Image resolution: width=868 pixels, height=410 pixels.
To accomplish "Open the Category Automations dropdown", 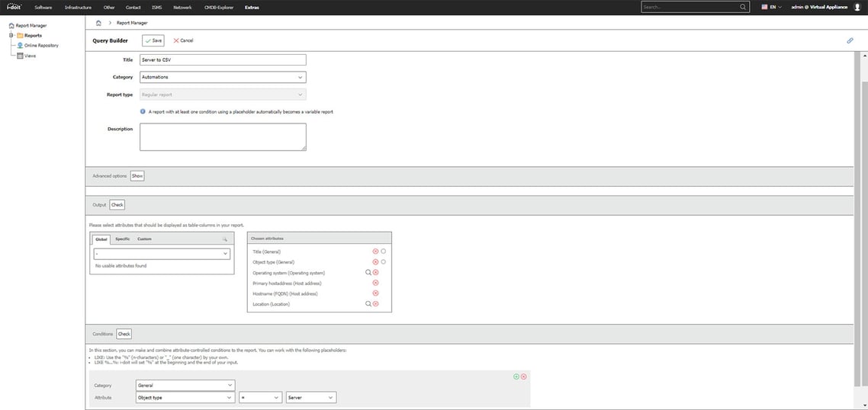I will [x=223, y=77].
